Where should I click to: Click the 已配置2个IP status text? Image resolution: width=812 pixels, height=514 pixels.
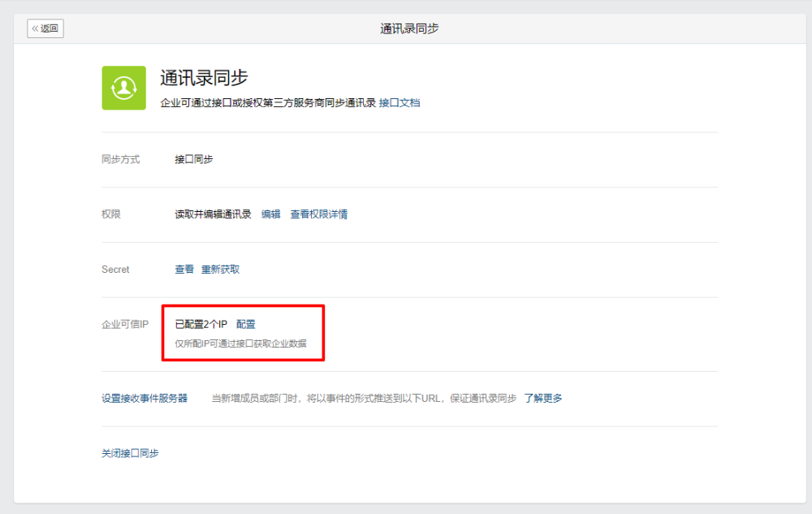201,324
